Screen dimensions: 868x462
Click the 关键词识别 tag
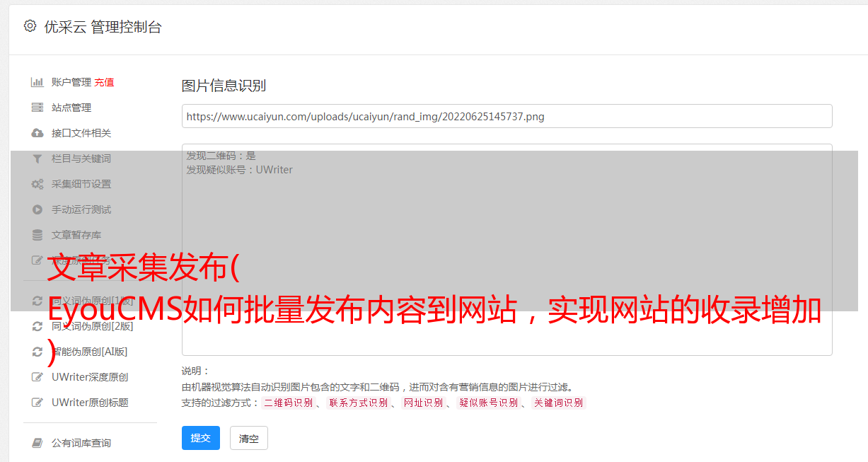click(558, 403)
